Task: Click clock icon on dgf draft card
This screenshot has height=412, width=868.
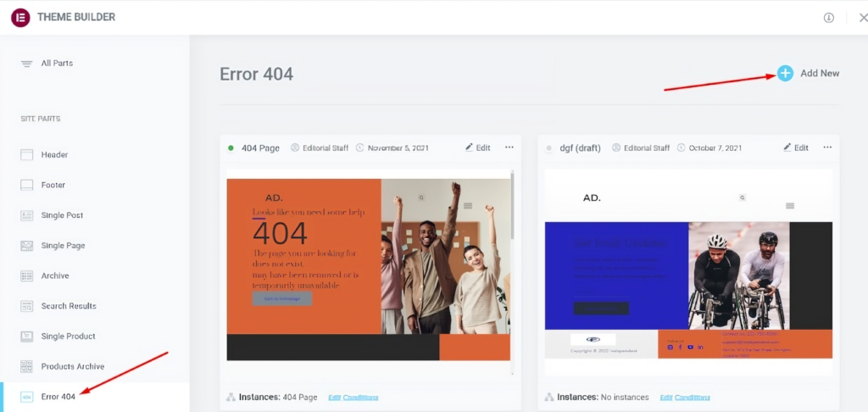Action: (681, 148)
